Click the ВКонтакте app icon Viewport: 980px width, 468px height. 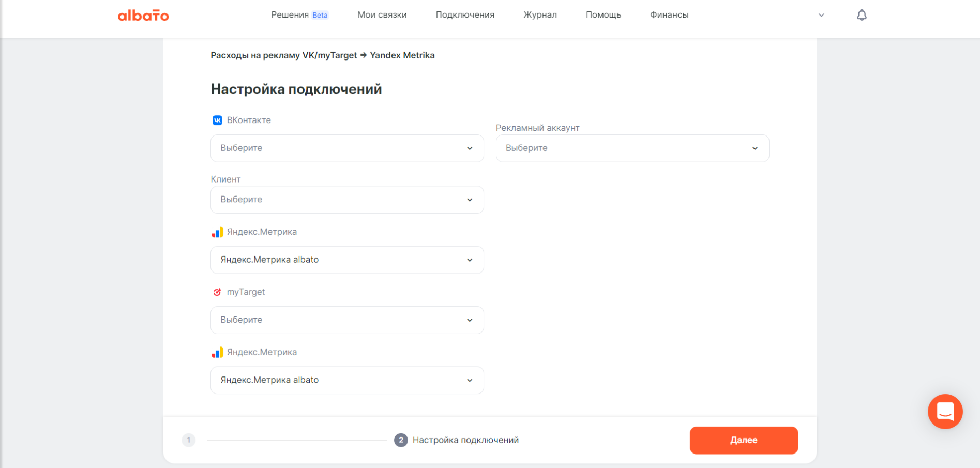(x=217, y=120)
